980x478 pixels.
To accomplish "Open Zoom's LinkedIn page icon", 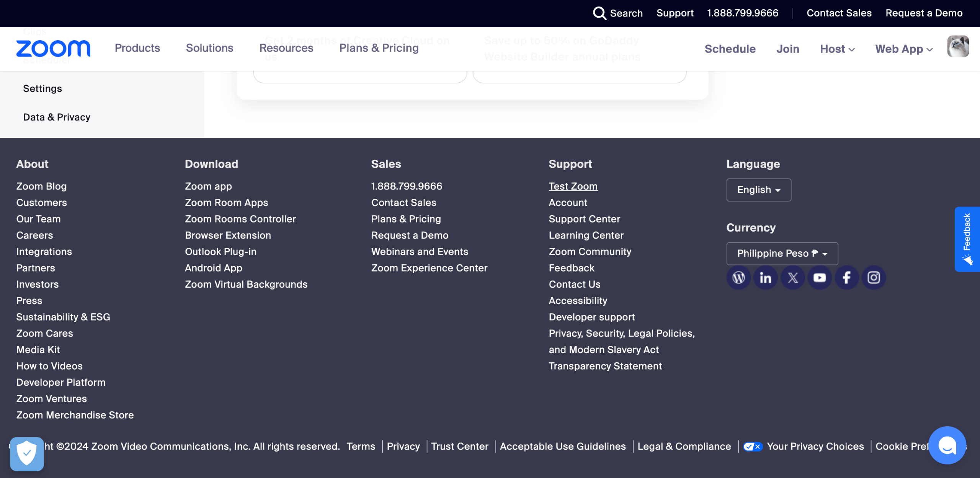I will point(766,277).
